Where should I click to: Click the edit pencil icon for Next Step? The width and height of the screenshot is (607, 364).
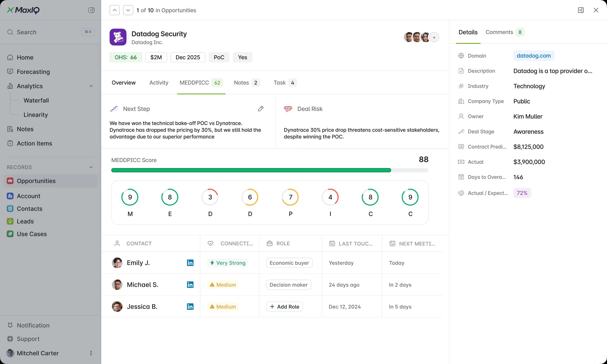pos(261,109)
